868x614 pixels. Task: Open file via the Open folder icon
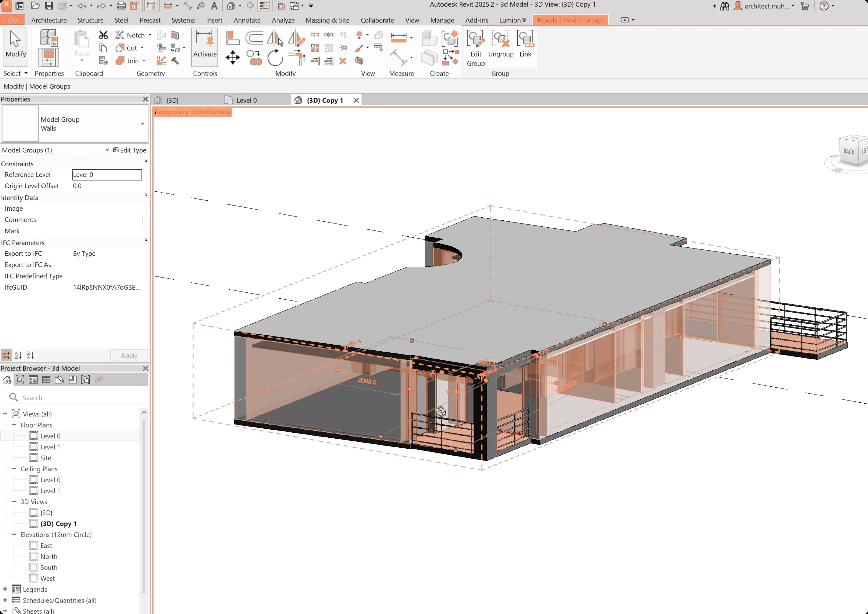pos(35,6)
